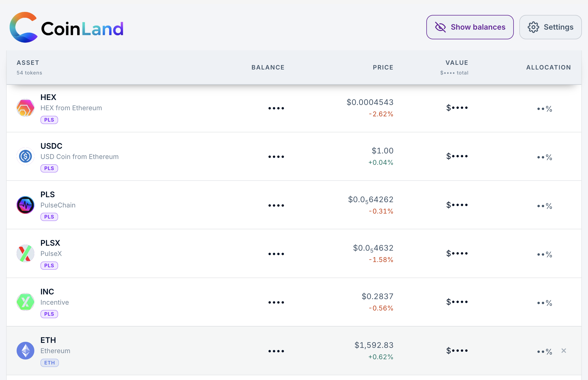588x380 pixels.
Task: Click the USDC token icon
Action: click(25, 156)
